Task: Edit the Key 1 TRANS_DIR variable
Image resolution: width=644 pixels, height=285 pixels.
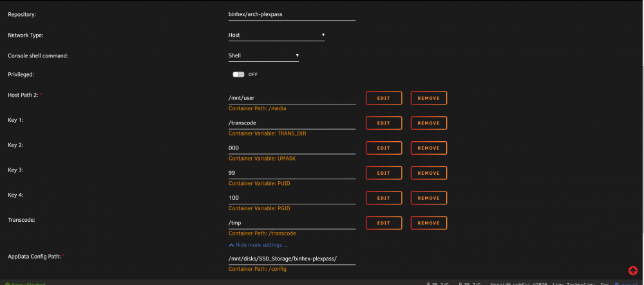Action: [x=384, y=123]
